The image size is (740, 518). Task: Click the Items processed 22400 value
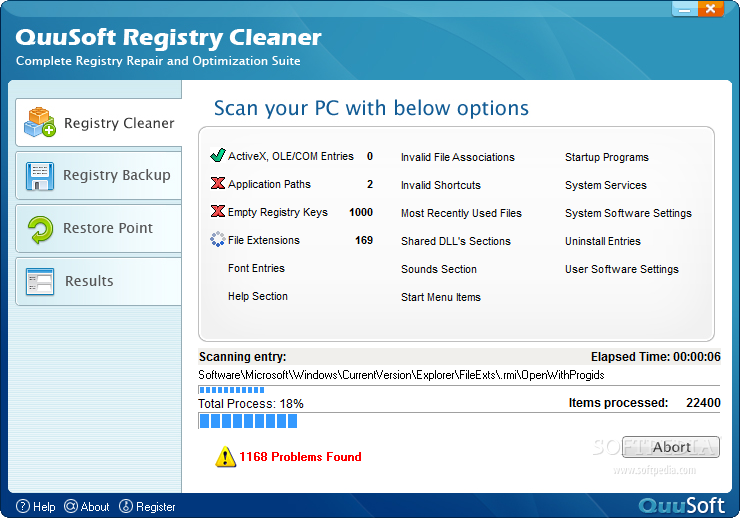pyautogui.click(x=703, y=402)
